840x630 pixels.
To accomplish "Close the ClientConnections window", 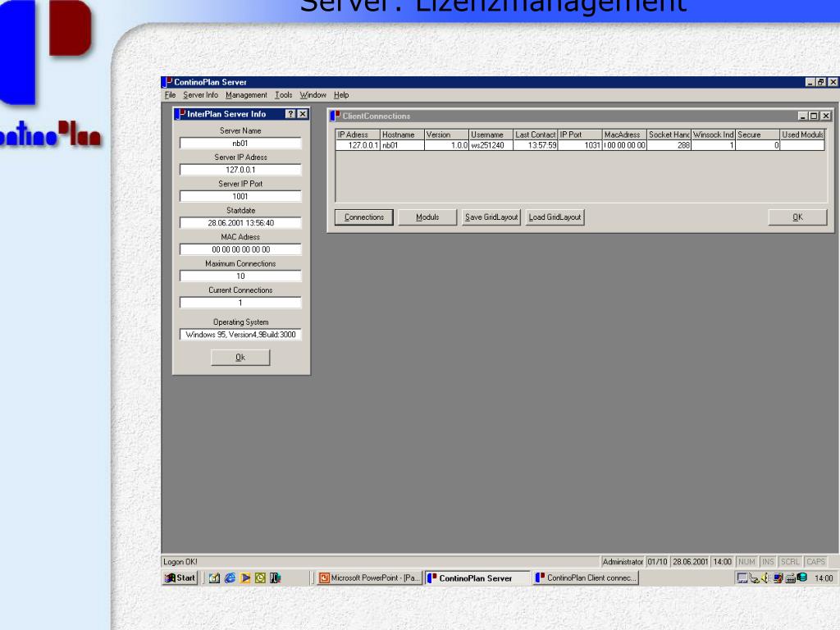I will (826, 116).
